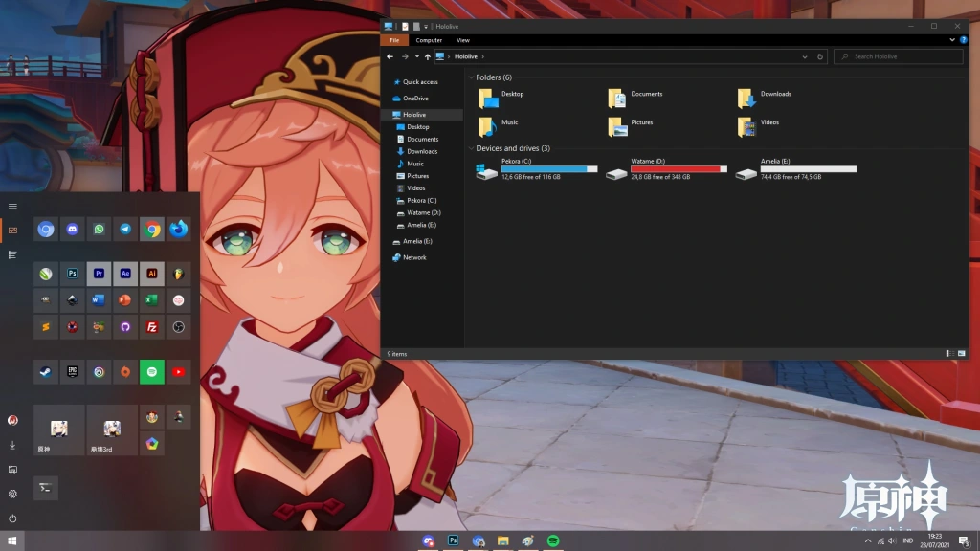Collapse the Devices and drives (3) group
This screenshot has width=980, height=551.
[x=471, y=148]
